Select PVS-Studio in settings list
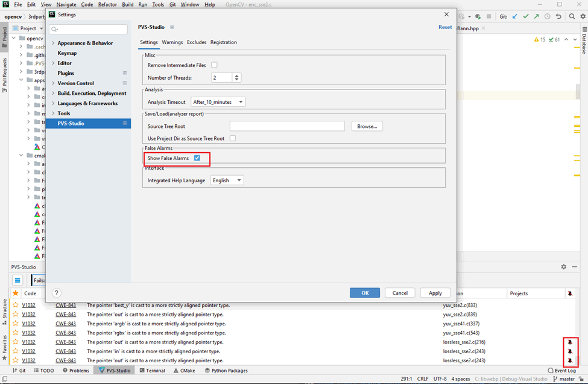 89,123
